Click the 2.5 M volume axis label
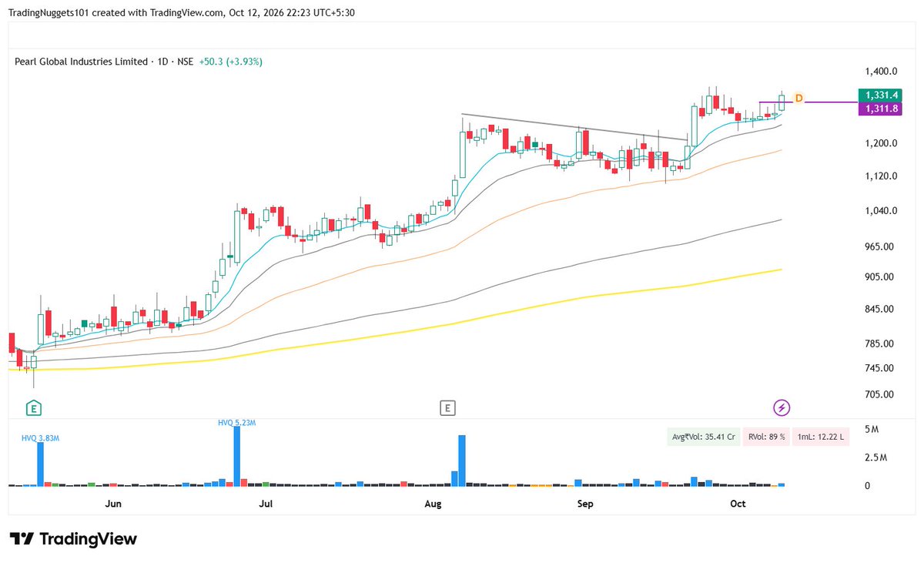The height and width of the screenshot is (563, 924). click(x=876, y=457)
